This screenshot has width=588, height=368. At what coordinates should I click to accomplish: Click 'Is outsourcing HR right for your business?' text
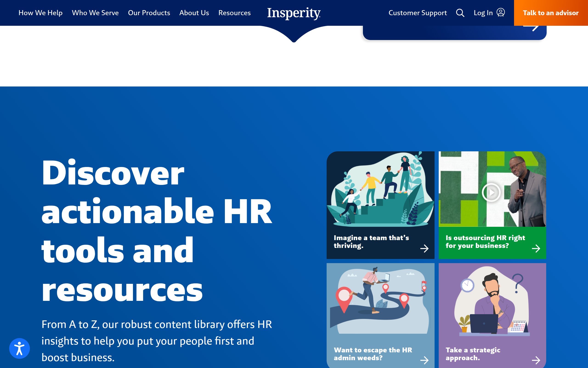pos(485,241)
